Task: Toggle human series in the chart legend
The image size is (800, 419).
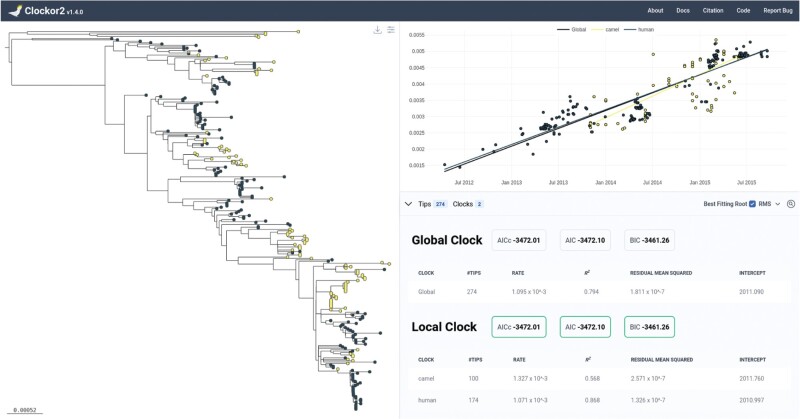Action: (640, 29)
